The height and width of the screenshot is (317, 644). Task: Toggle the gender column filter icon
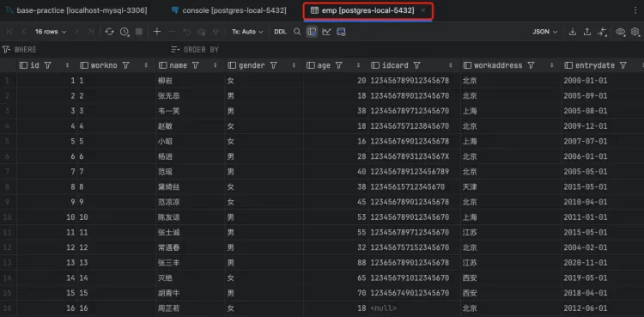274,65
